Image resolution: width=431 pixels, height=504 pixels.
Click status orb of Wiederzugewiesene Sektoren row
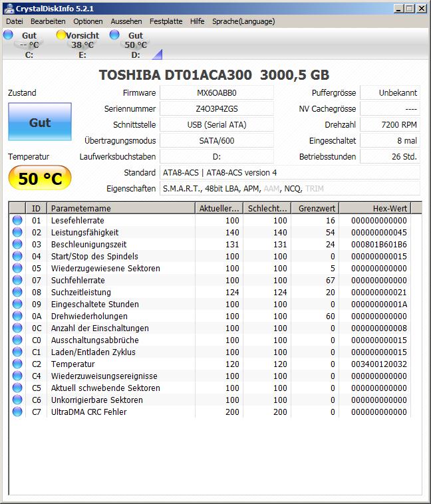pyautogui.click(x=17, y=268)
